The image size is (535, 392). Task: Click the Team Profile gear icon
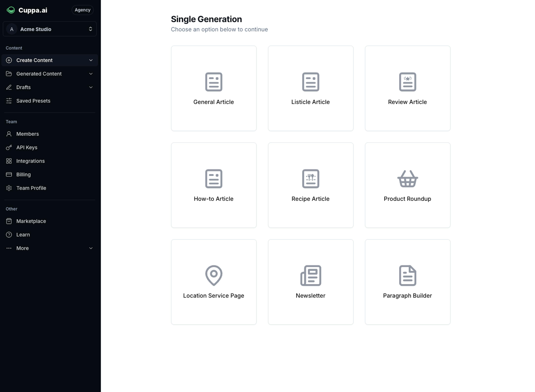[x=9, y=188]
